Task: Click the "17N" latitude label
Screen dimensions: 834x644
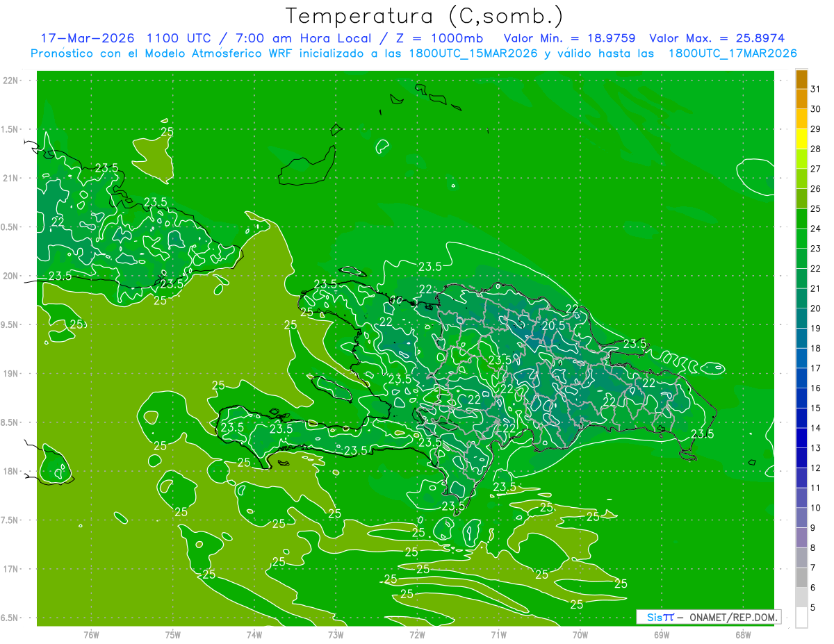Action: point(11,569)
